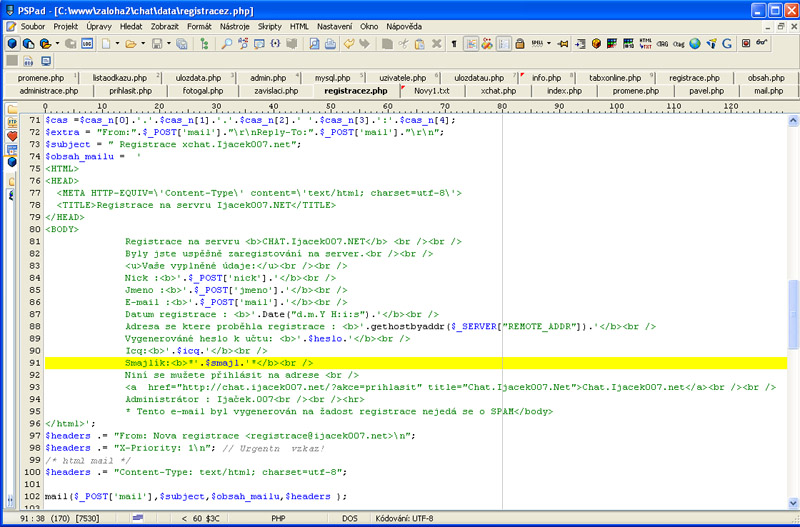Open the Google search toolbar icon

[728, 44]
